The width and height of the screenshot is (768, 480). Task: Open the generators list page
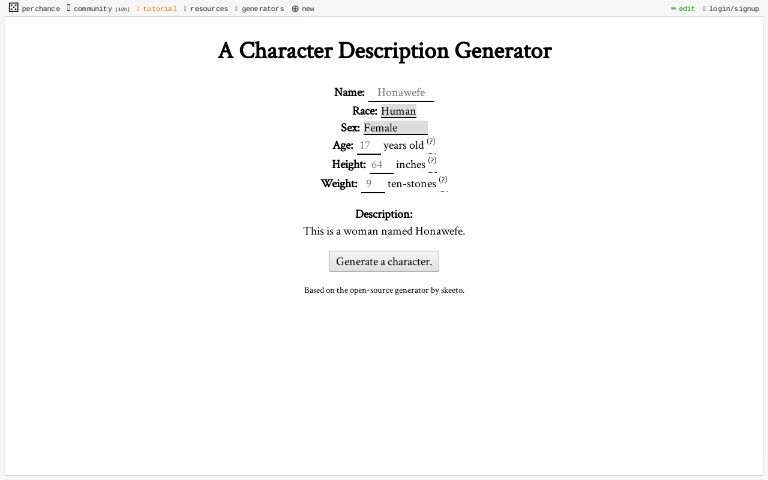262,8
